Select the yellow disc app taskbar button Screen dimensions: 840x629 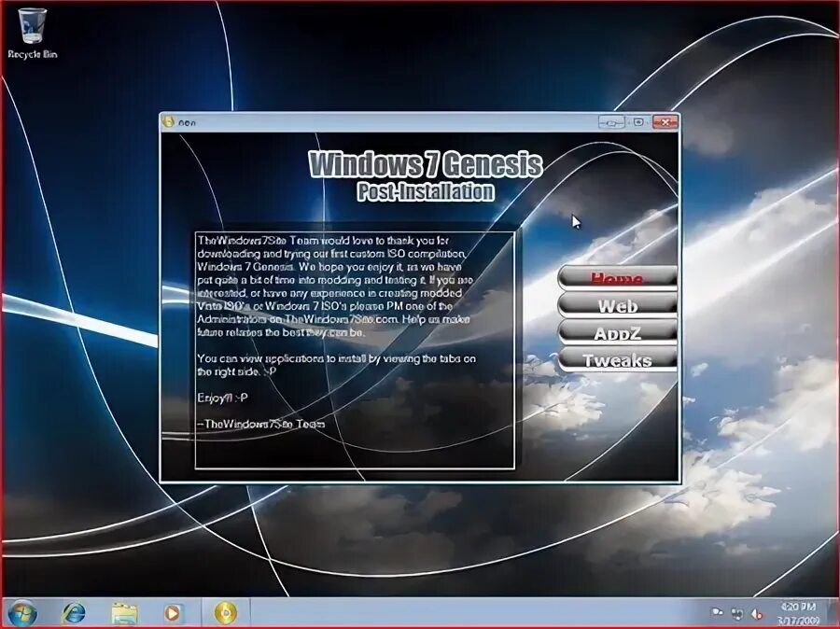226,612
